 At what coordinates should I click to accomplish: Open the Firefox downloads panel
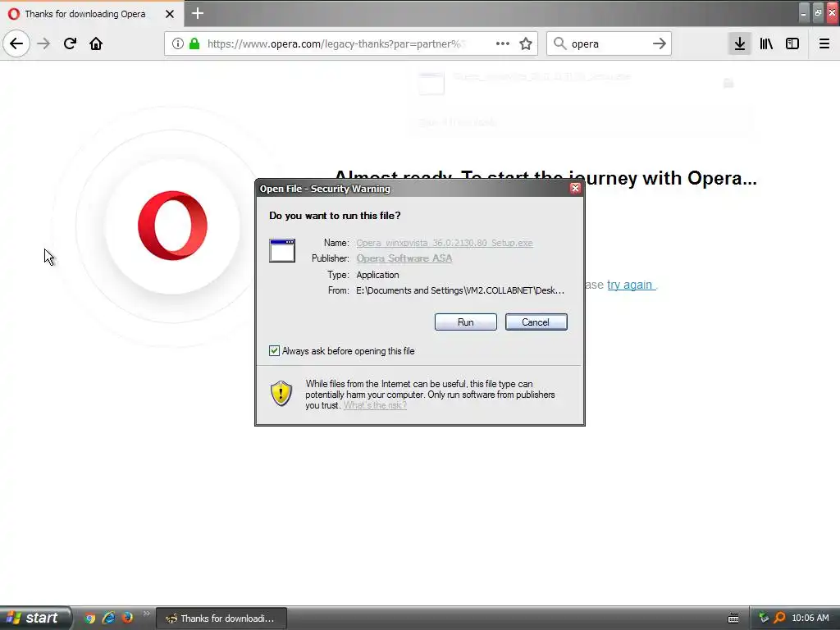click(740, 43)
